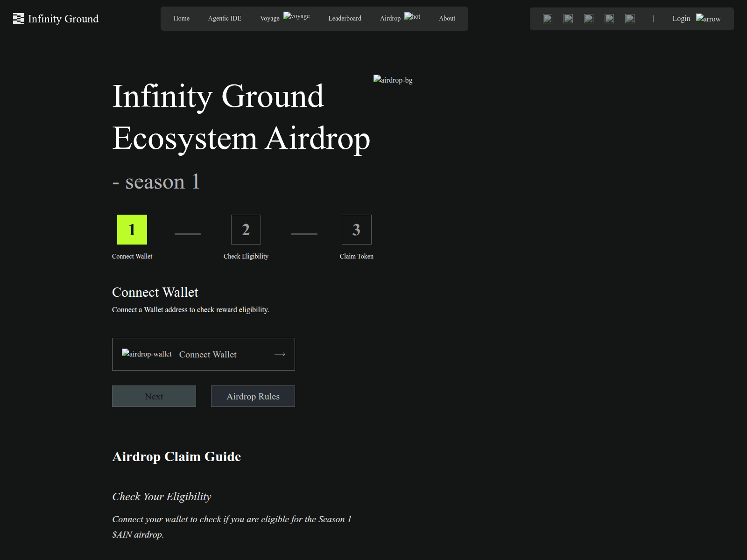
Task: Select step 2 Check Eligibility indicator
Action: click(246, 229)
